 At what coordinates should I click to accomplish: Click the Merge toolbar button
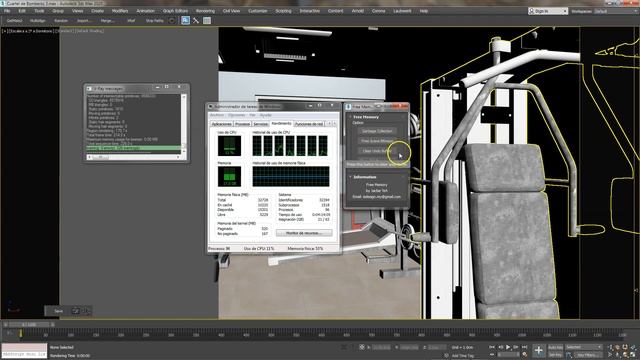107,20
